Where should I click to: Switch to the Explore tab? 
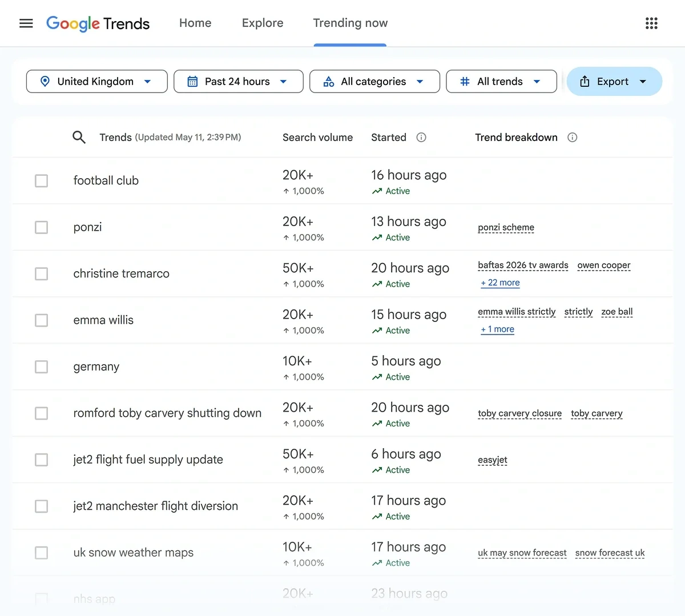tap(263, 23)
